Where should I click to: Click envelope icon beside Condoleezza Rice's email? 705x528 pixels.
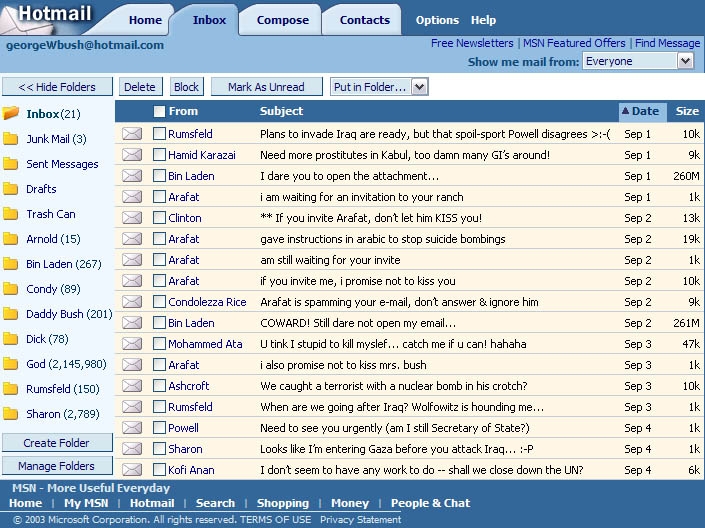coord(132,302)
